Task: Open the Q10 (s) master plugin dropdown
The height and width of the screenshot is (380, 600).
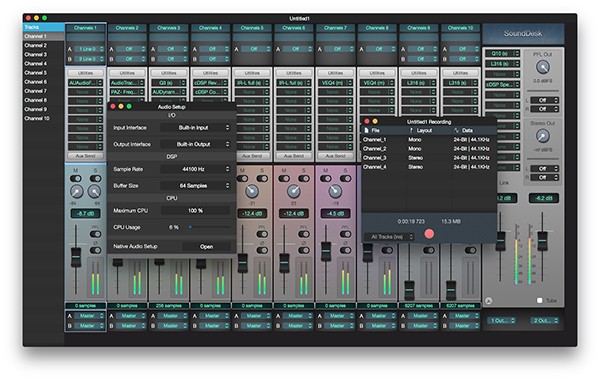Action: pyautogui.click(x=502, y=54)
